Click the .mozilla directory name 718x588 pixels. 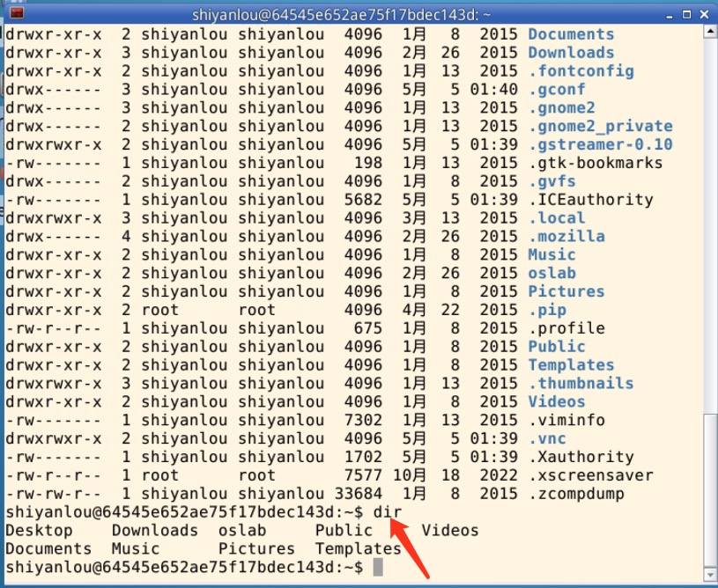566,236
